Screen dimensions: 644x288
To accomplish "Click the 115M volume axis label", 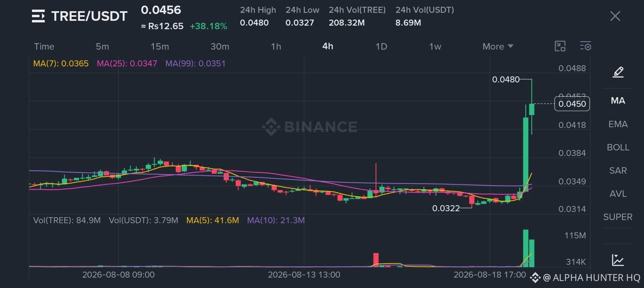I will [x=575, y=236].
